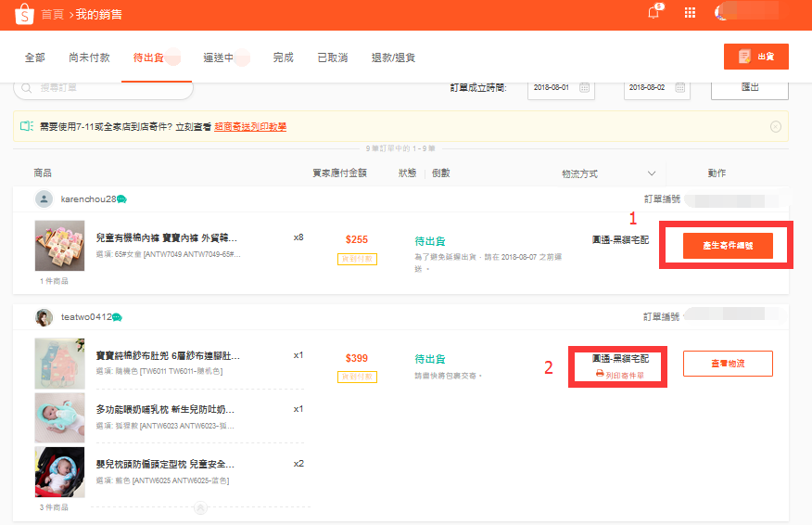Open the baby bib product thumbnail
This screenshot has width=812, height=525.
click(x=59, y=364)
